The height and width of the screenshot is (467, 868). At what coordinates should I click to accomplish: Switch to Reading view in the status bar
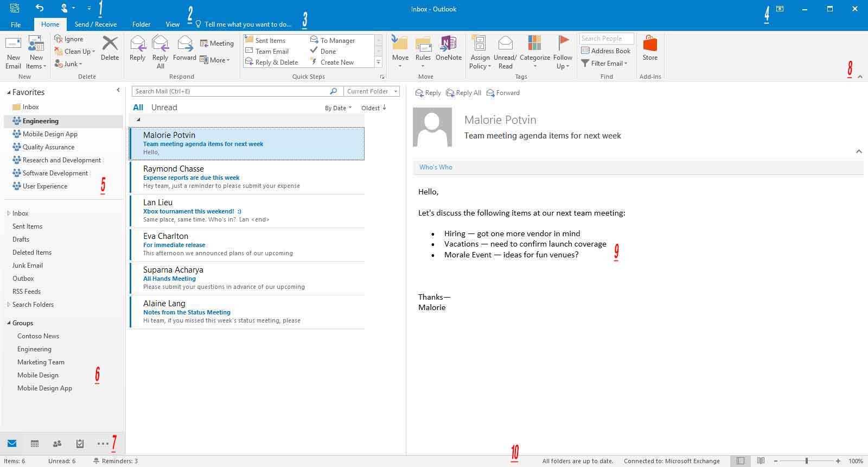[x=761, y=460]
